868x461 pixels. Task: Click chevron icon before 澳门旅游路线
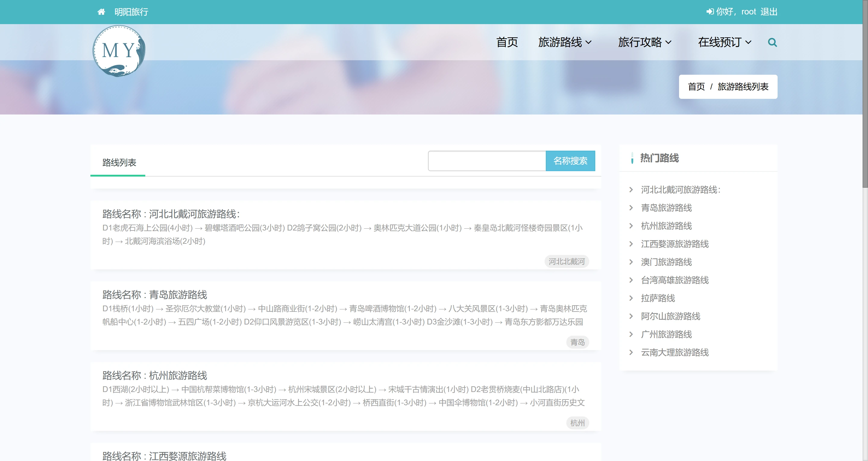coord(631,262)
